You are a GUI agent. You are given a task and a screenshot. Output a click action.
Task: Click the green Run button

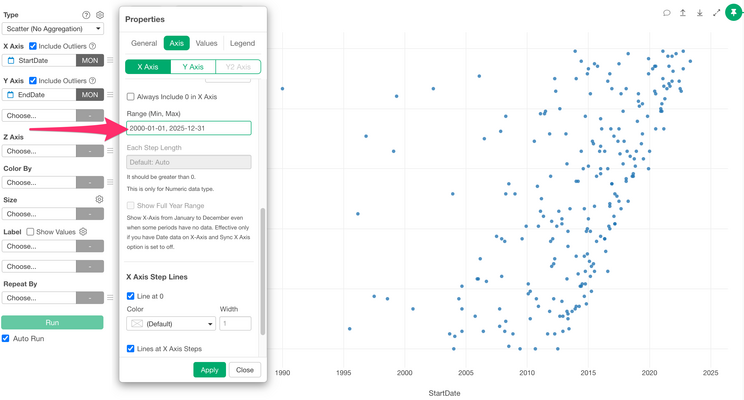52,322
